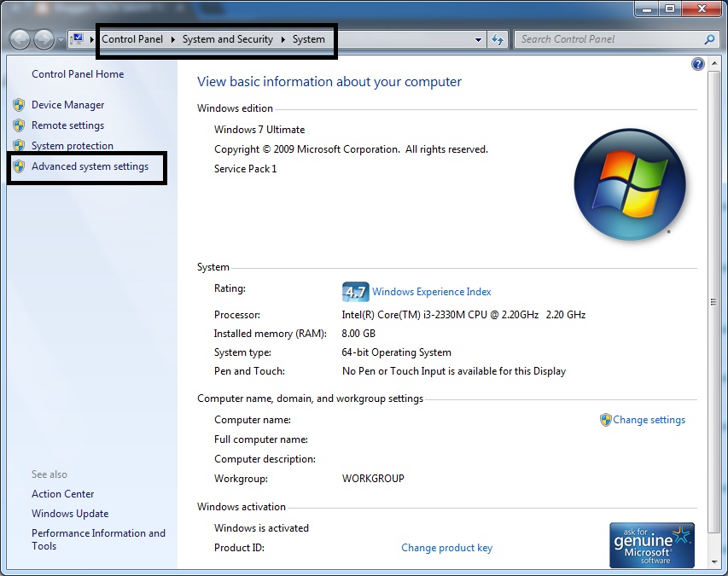Click the Forward navigation arrow button
This screenshot has width=728, height=576.
(x=44, y=40)
